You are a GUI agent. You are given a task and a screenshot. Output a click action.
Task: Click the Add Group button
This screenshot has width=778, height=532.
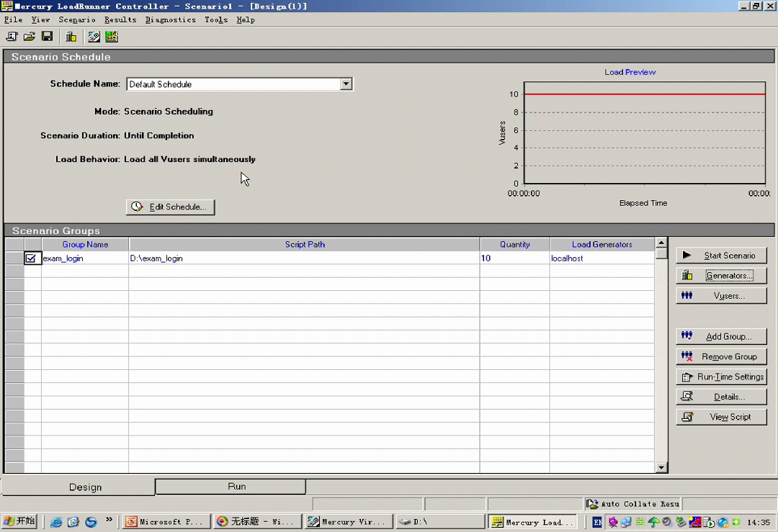click(x=721, y=336)
